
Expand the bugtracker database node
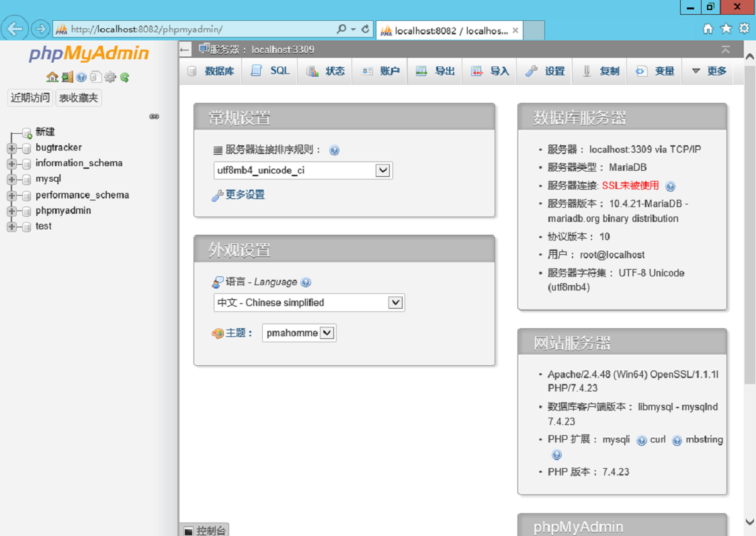click(x=11, y=148)
